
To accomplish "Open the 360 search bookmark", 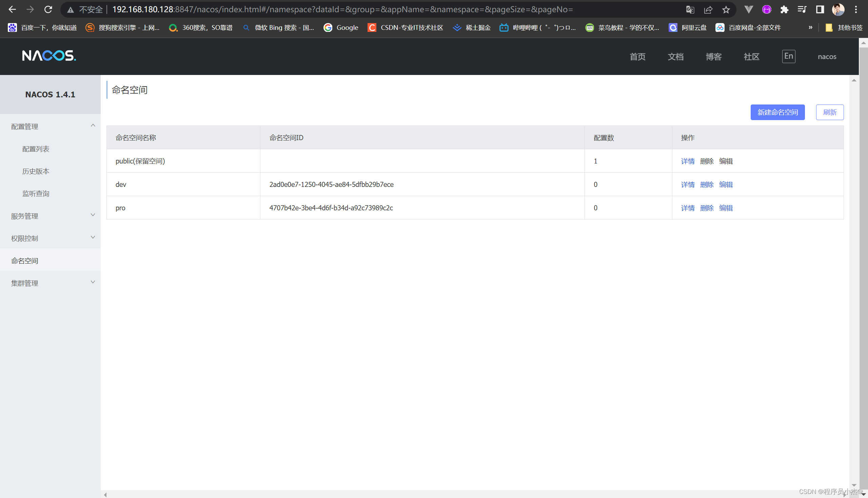I will click(201, 28).
